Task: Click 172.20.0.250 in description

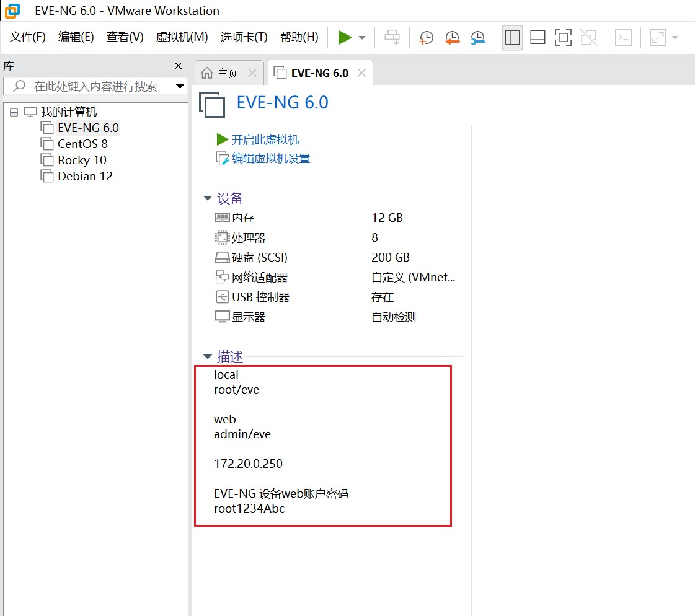Action: tap(248, 464)
